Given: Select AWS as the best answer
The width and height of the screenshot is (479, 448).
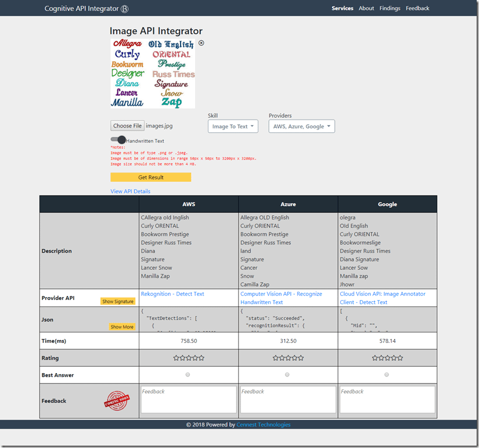Looking at the screenshot, I should click(188, 375).
